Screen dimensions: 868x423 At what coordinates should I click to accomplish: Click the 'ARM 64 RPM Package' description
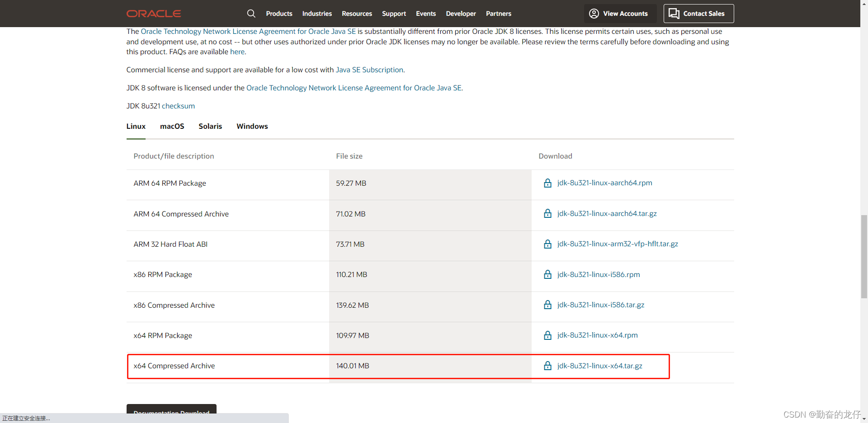[170, 183]
